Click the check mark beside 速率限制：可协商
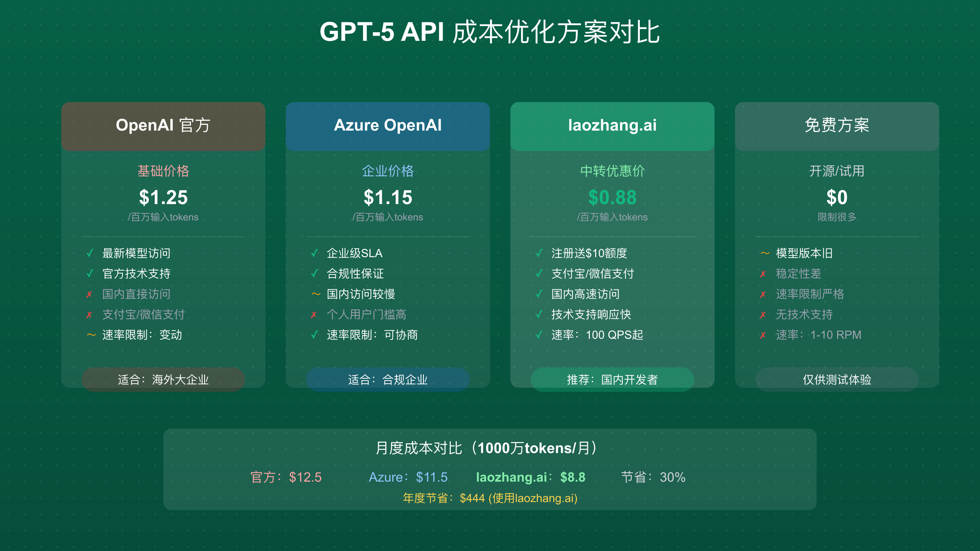Screen dimensions: 980x551 click(x=315, y=335)
